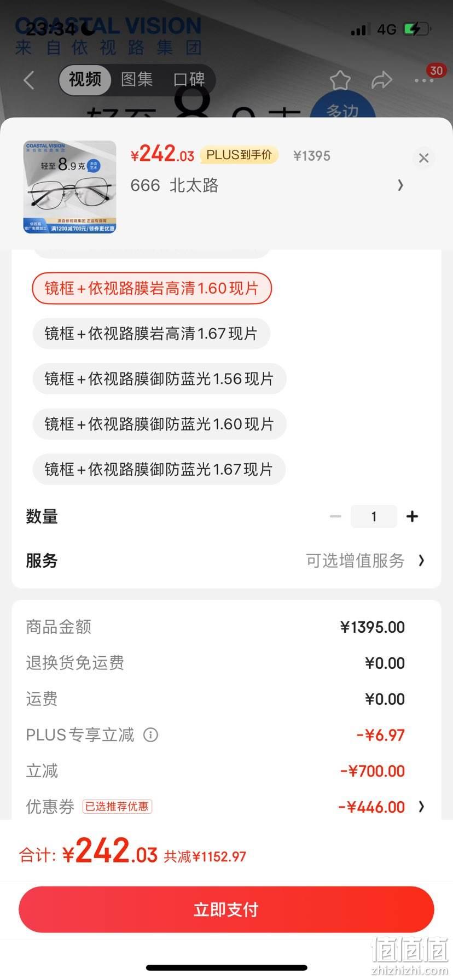Select 镜框+依视路膜岩高清1.67现片 option
The image size is (453, 980).
point(152,334)
